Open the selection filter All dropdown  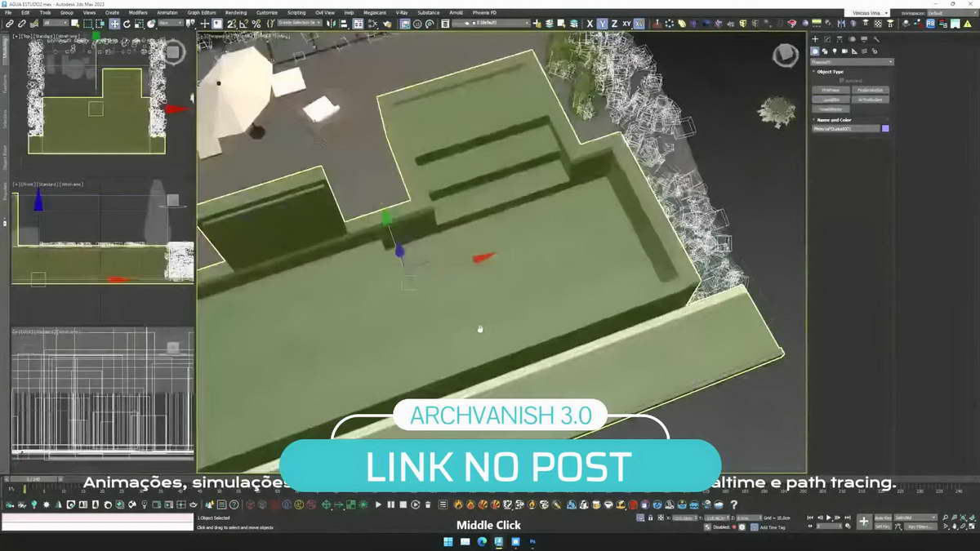(56, 24)
